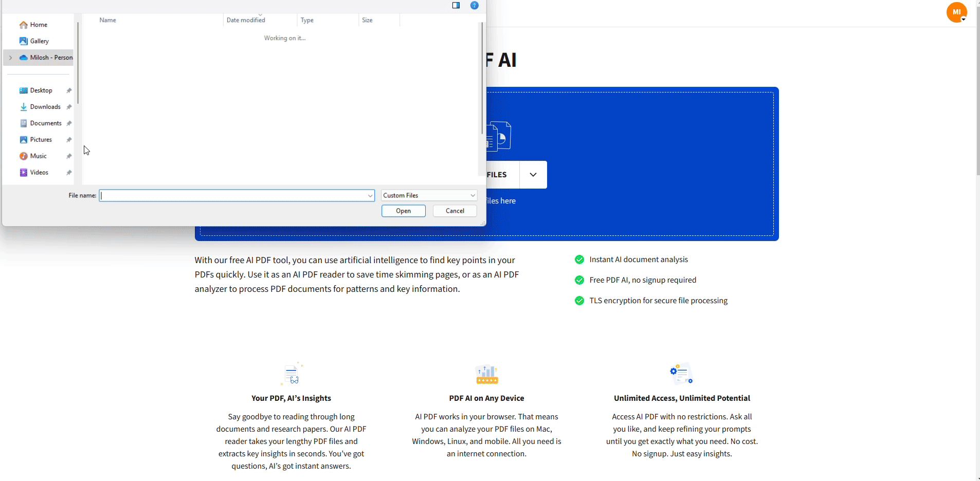Sort files by Date modified
This screenshot has width=980, height=481.
point(246,20)
